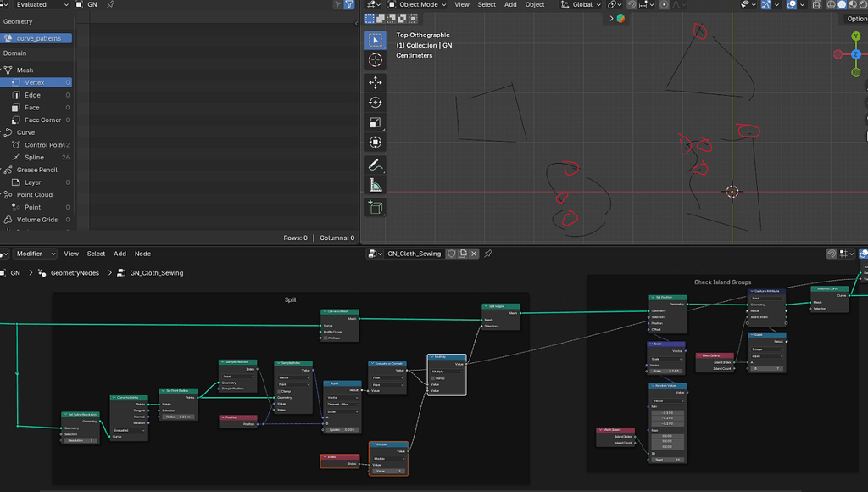Select the Split Edges node
The width and height of the screenshot is (868, 492).
click(500, 316)
